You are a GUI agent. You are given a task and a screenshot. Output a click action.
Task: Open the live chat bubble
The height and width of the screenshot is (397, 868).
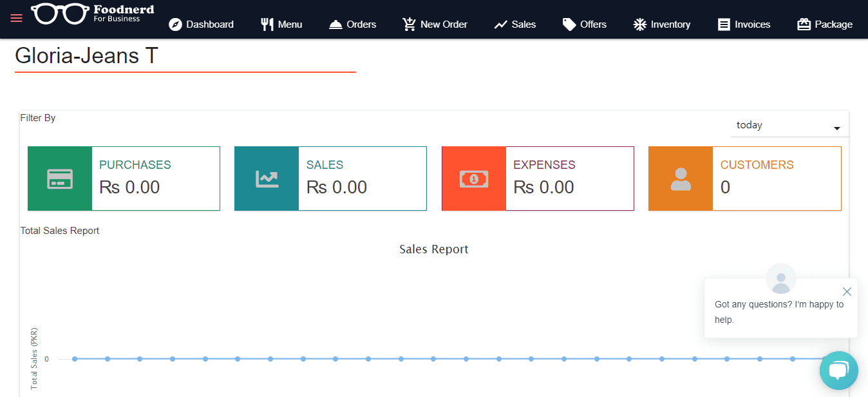pos(838,371)
